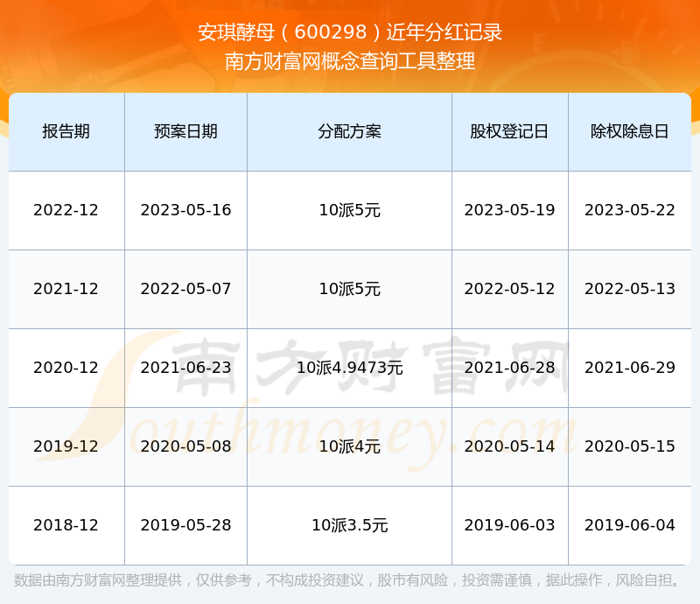Select report period cell 2020-12
Viewport: 700px width, 604px height.
click(x=66, y=368)
